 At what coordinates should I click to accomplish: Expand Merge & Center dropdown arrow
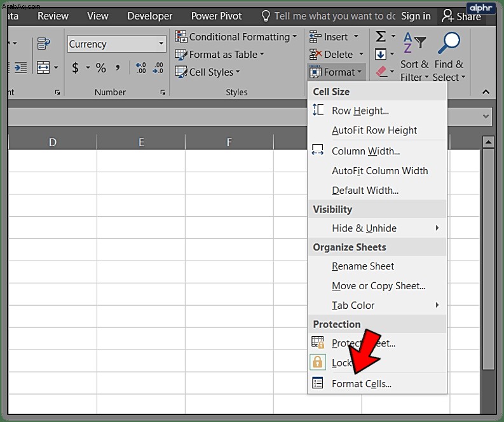[x=56, y=68]
